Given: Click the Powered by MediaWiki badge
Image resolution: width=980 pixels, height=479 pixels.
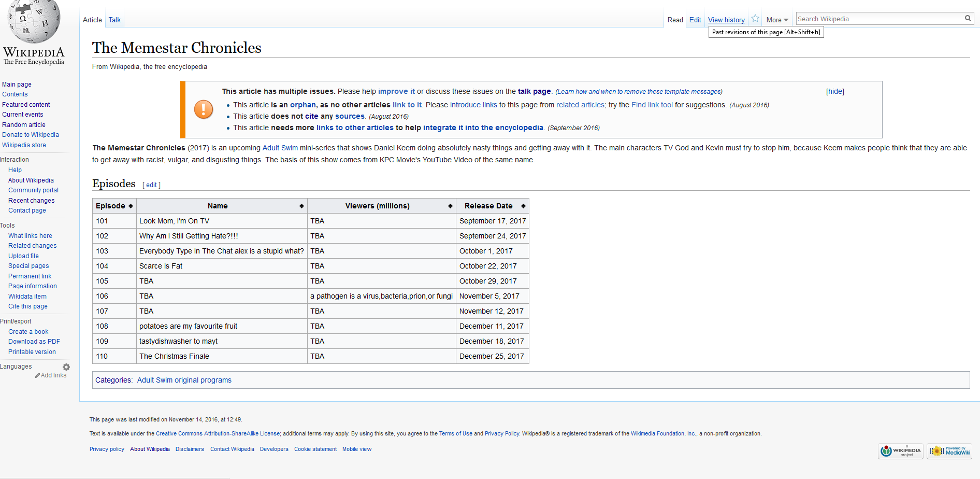Looking at the screenshot, I should click(949, 451).
